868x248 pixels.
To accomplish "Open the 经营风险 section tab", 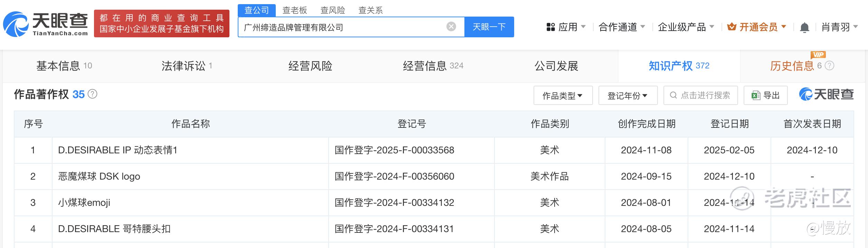I will pos(310,66).
